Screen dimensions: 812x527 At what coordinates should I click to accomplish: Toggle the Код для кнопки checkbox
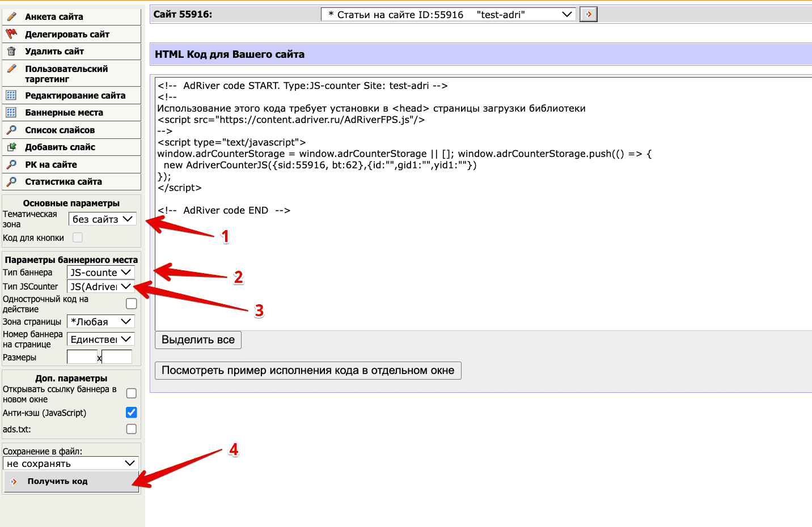pos(78,237)
